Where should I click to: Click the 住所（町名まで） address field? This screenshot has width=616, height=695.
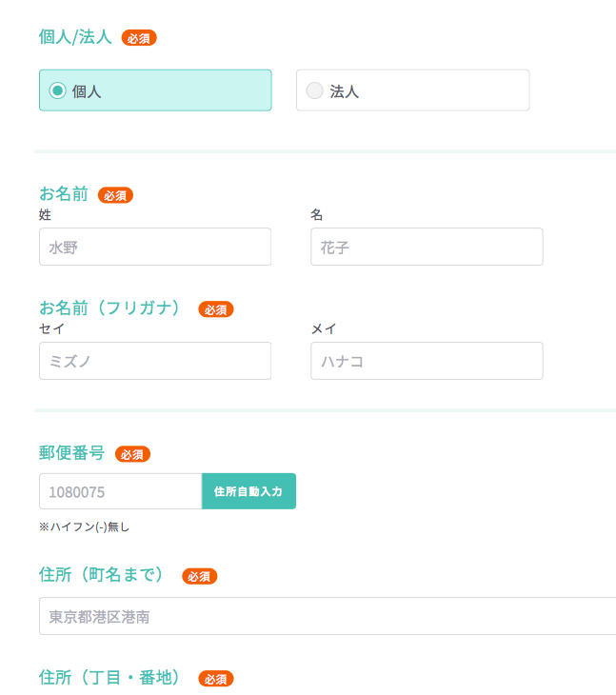click(x=328, y=616)
